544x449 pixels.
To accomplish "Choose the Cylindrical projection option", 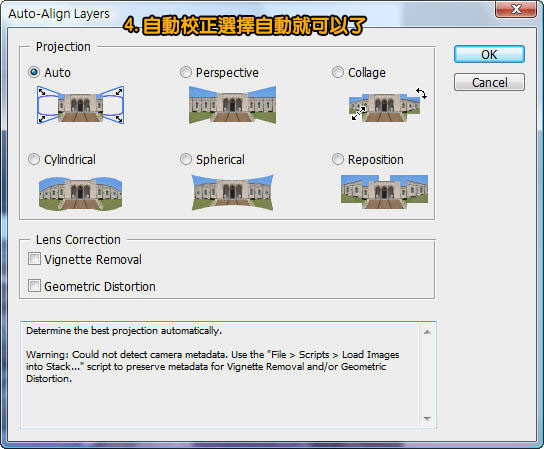I will coord(34,159).
